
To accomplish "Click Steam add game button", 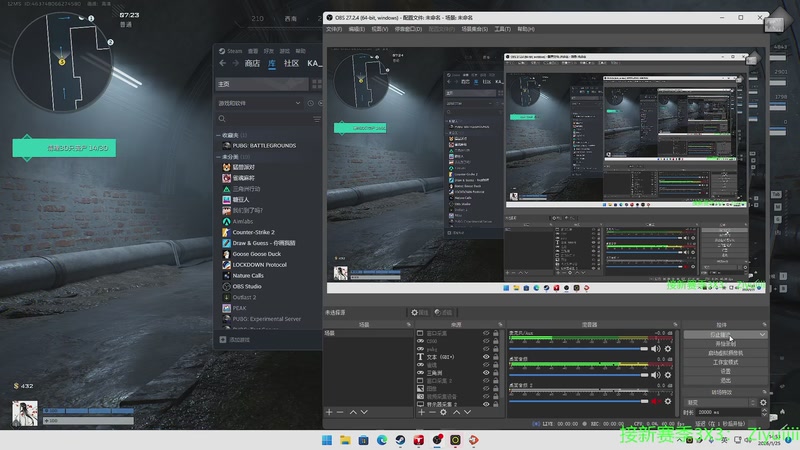I will tap(235, 340).
